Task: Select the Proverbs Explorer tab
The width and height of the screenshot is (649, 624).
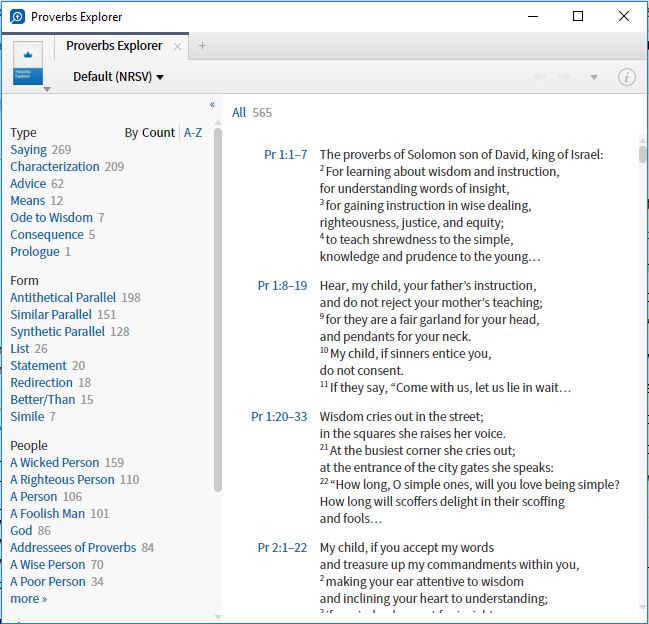Action: [114, 46]
